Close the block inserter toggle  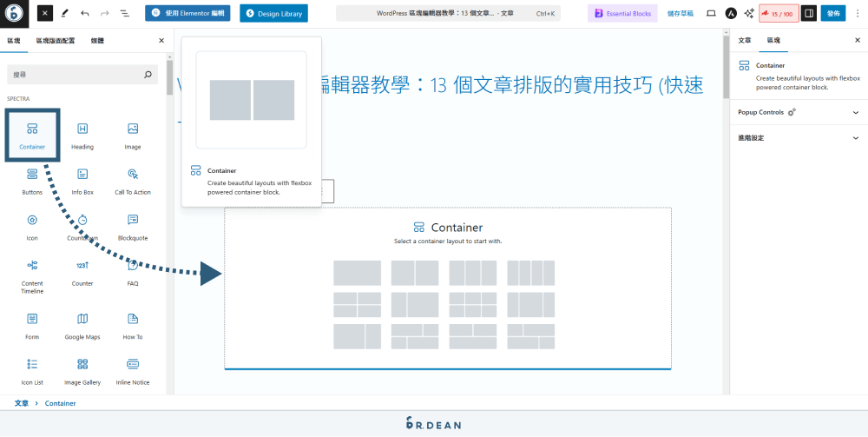point(45,13)
